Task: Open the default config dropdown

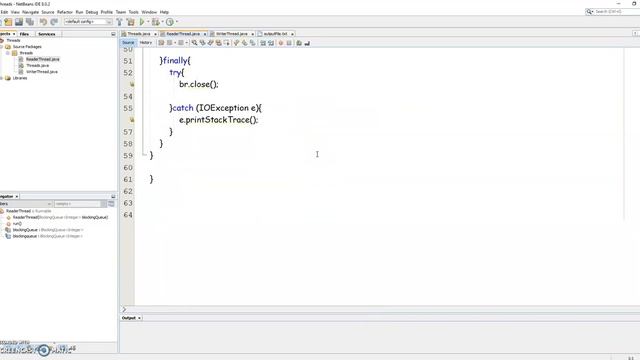Action: coord(88,22)
